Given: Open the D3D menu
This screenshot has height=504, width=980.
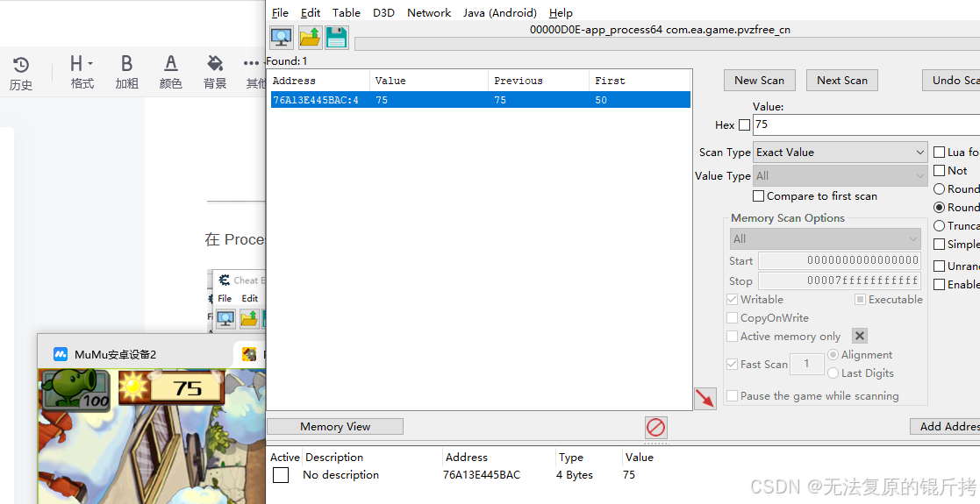Looking at the screenshot, I should pyautogui.click(x=383, y=12).
